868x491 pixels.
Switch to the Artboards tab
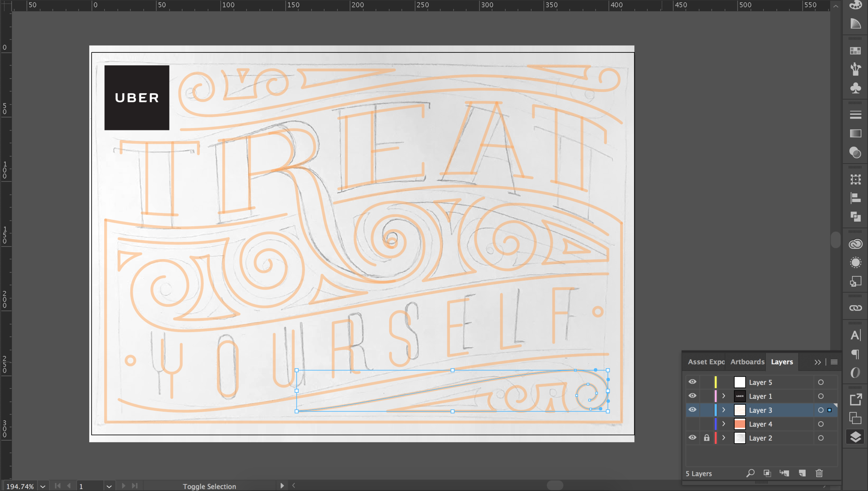747,362
